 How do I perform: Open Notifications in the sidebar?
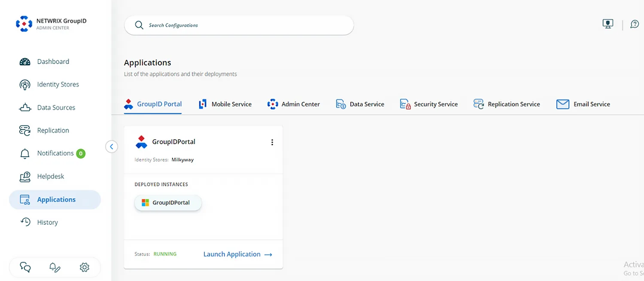click(x=55, y=154)
